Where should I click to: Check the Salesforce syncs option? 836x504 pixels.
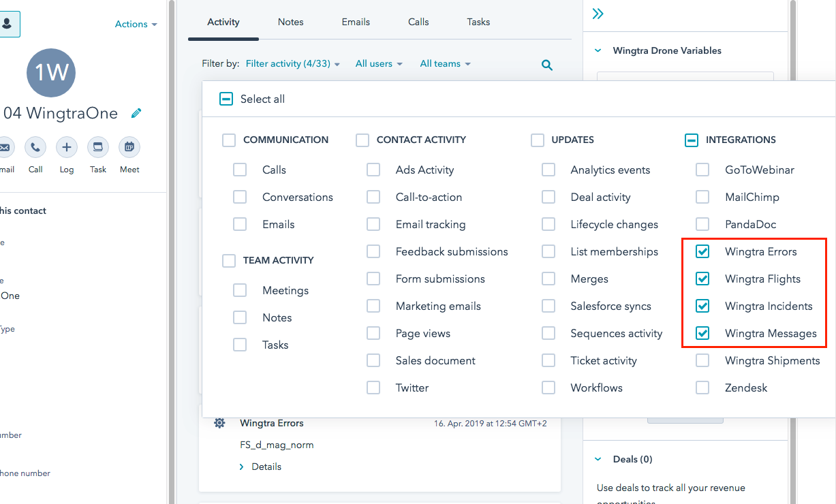click(x=548, y=306)
